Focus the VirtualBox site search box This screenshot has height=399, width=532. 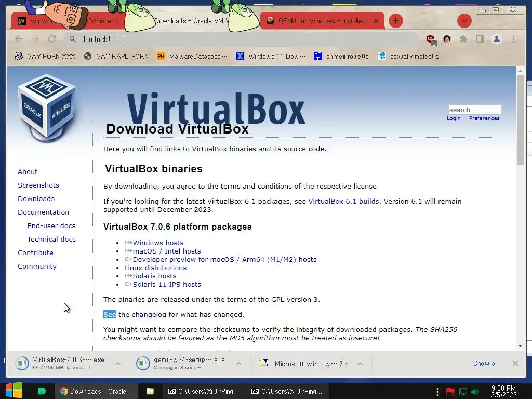(475, 110)
